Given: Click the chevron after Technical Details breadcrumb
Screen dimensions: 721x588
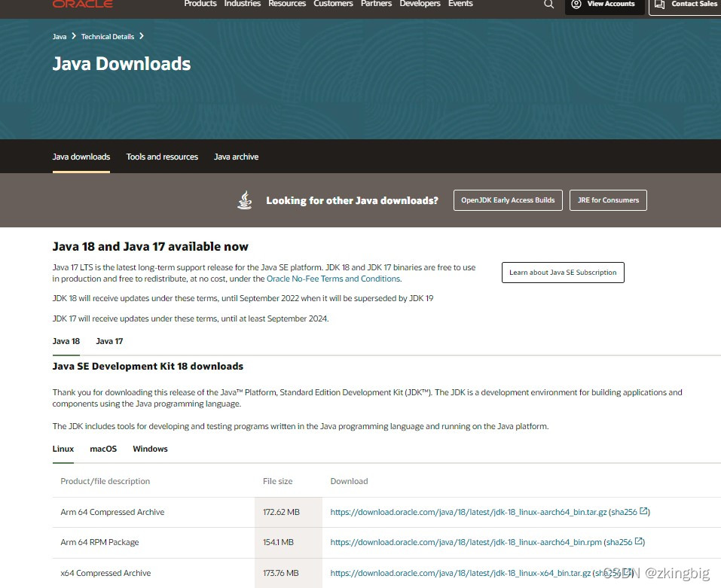Looking at the screenshot, I should (x=142, y=36).
